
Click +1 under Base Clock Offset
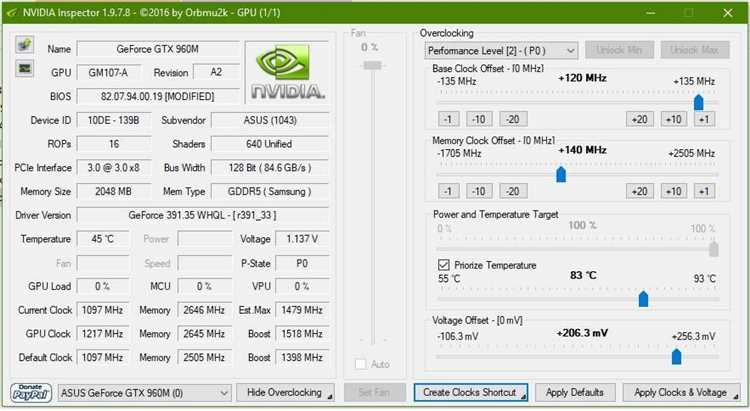[704, 119]
